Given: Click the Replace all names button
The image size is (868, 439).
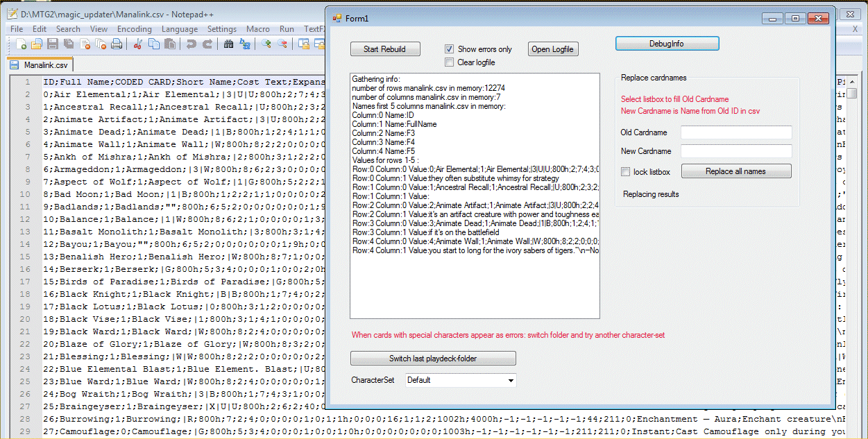Looking at the screenshot, I should tap(735, 171).
